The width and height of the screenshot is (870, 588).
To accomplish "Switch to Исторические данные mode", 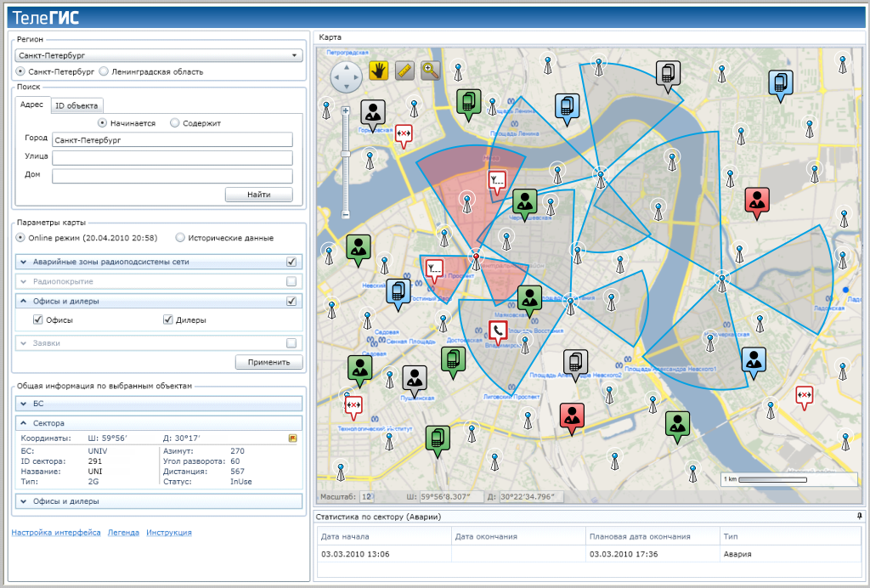I will click(180, 238).
